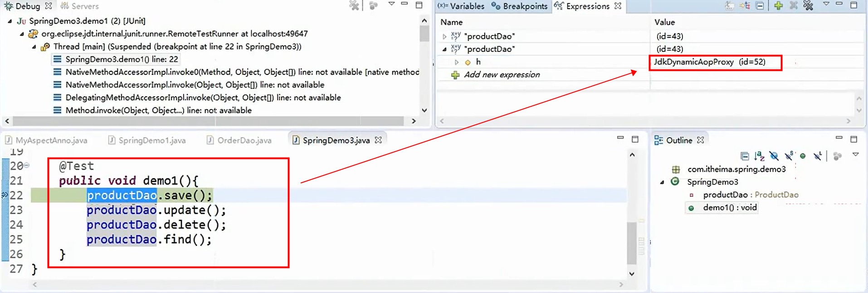Click the editor vertical scrollbar thumb
Screen dimensions: 868x293
(632, 243)
